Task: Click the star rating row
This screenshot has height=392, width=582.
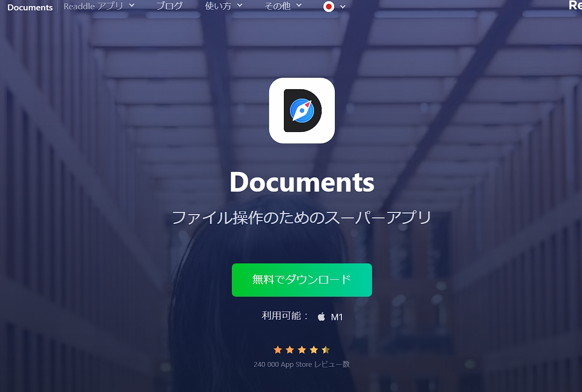Action: (302, 350)
